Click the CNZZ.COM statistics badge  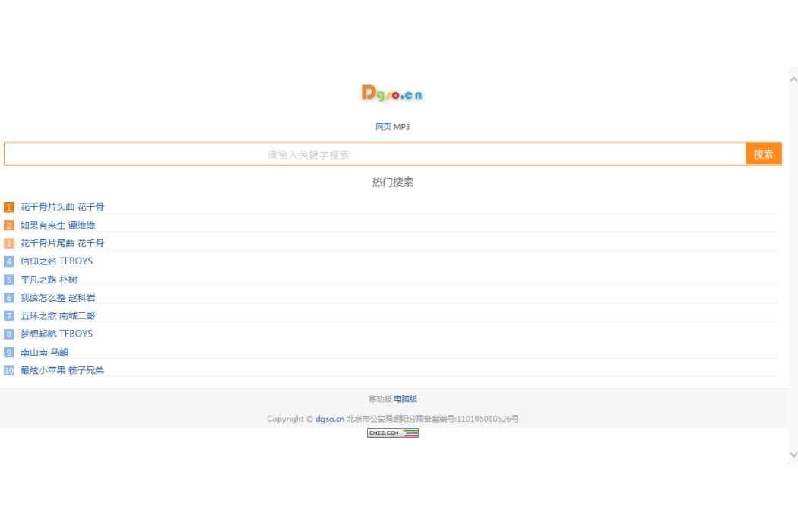[393, 432]
